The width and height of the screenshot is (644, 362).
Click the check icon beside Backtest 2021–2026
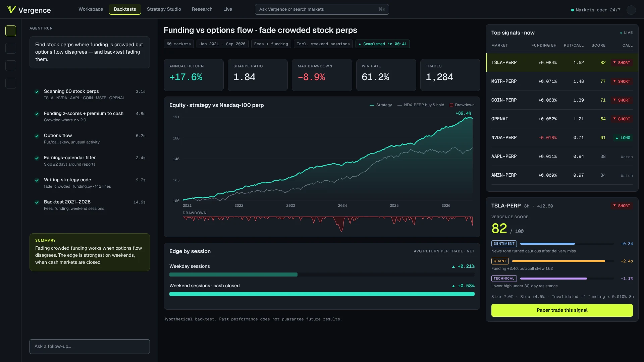37,202
